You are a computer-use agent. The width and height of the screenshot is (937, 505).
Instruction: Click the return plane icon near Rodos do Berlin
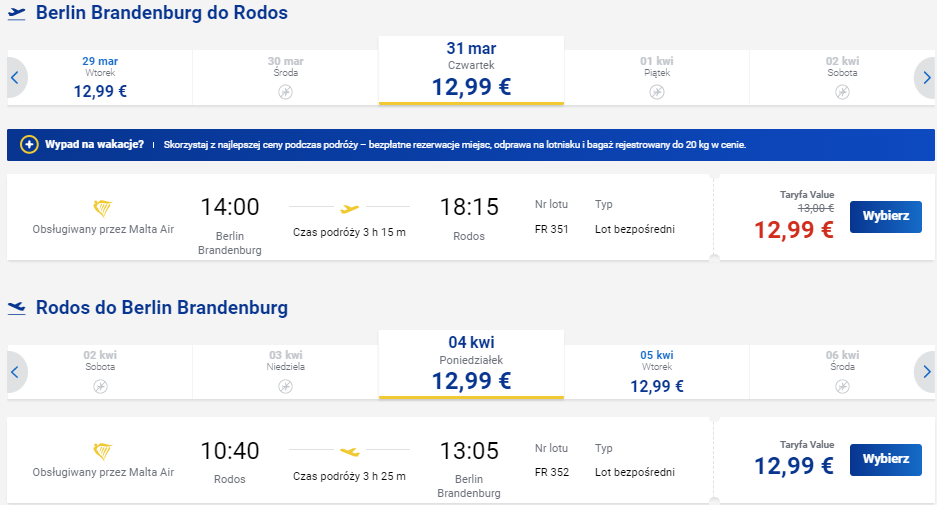pyautogui.click(x=16, y=308)
